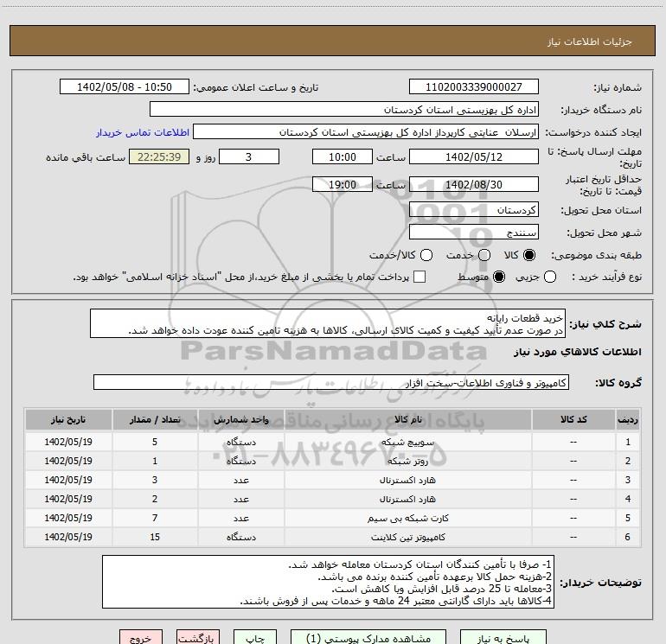Click the تاریخ نیاز column header

coord(68,420)
